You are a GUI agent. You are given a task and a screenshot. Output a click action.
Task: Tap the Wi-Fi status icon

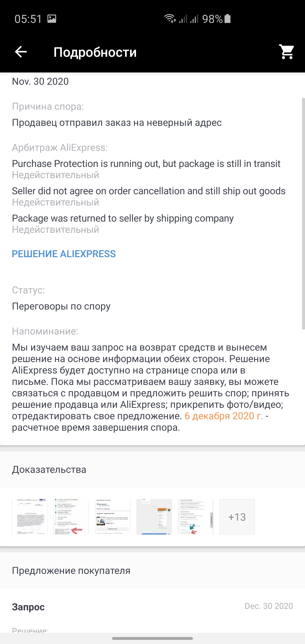coord(170,19)
